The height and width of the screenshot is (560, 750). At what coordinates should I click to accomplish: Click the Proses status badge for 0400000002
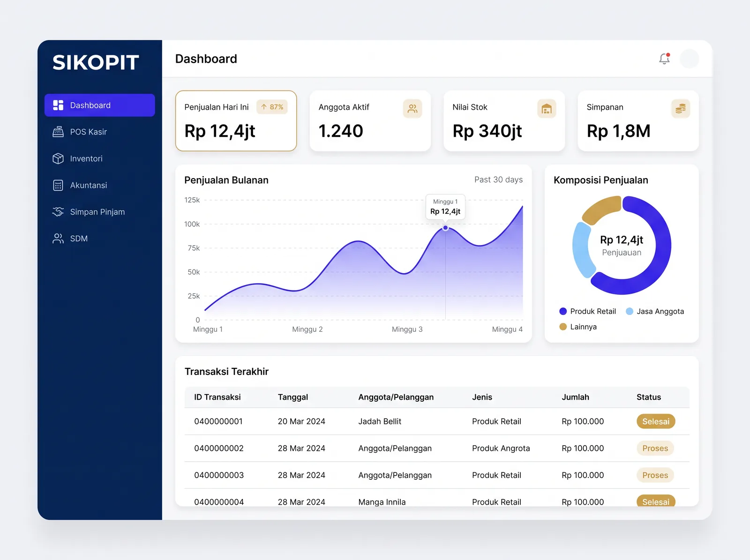[x=655, y=448]
